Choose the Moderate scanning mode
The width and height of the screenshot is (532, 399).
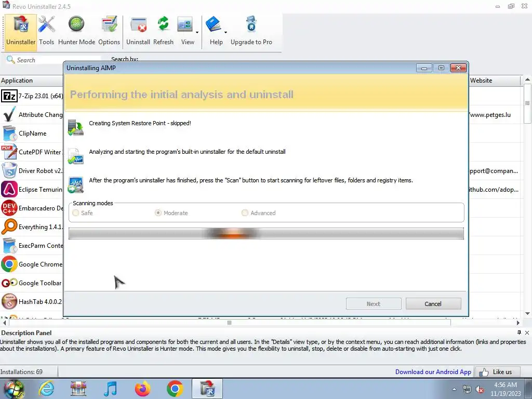(158, 213)
